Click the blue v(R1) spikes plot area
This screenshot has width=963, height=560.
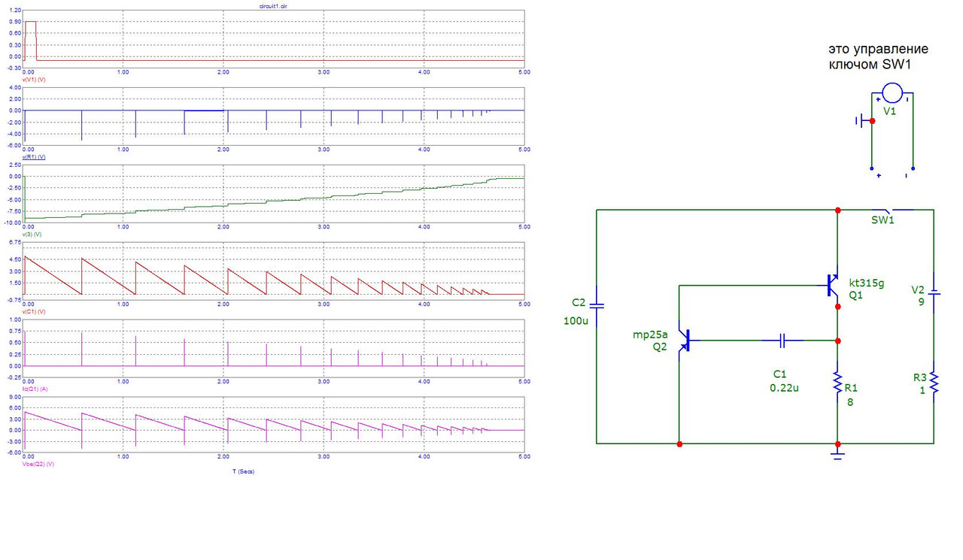(x=274, y=117)
